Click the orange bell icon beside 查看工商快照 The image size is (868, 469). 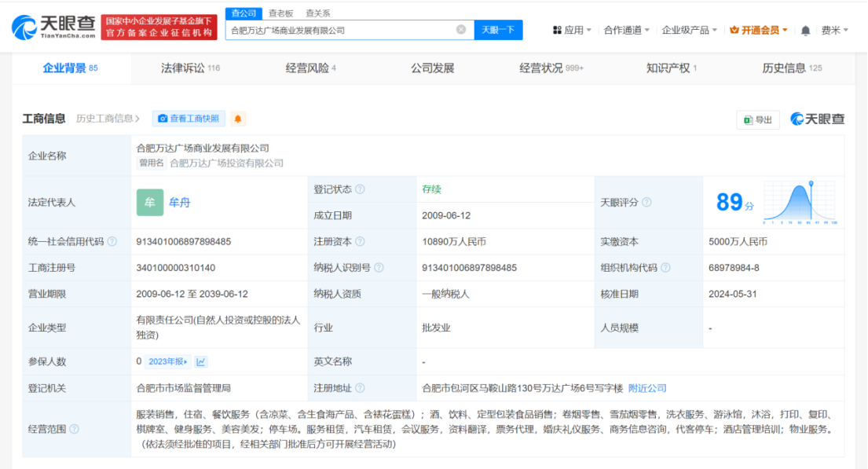pos(237,119)
